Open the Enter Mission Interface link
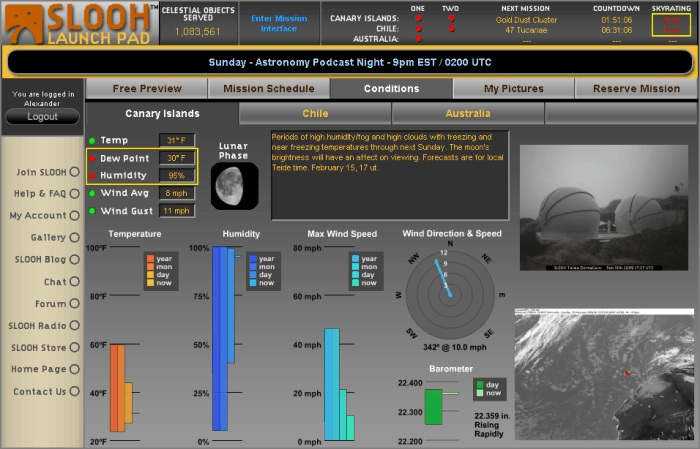This screenshot has height=449, width=700. (x=279, y=24)
